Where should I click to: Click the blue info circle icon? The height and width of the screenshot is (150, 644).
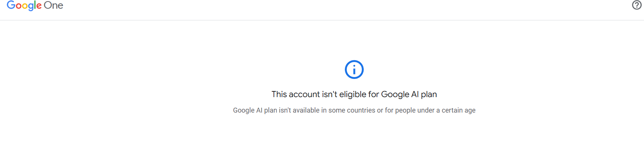coord(354,70)
